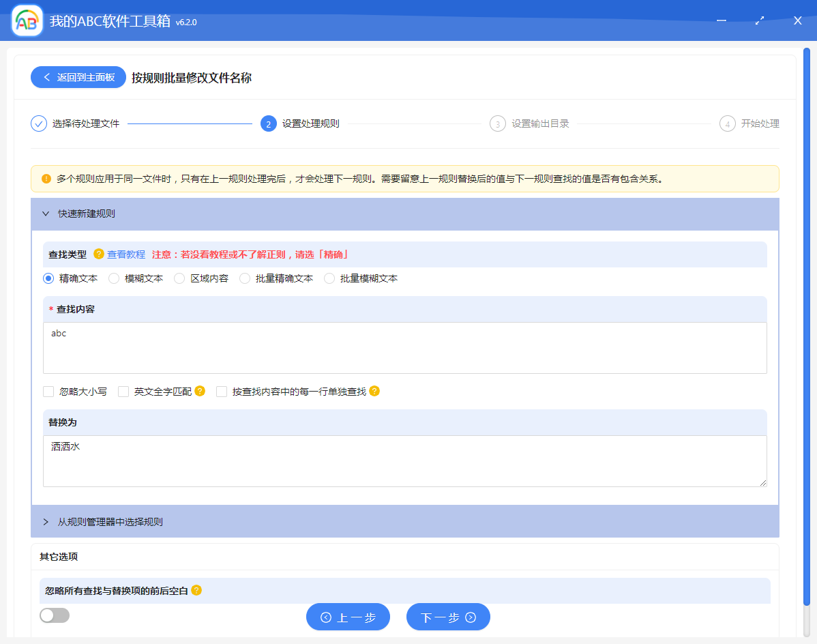
Task: Select the 模糊文本 search type
Action: point(113,278)
